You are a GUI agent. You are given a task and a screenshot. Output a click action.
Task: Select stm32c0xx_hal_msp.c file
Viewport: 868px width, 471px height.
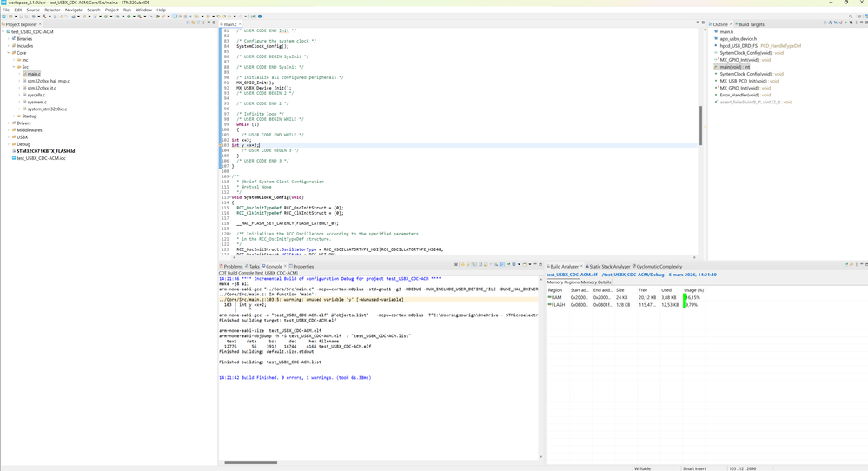tap(48, 81)
